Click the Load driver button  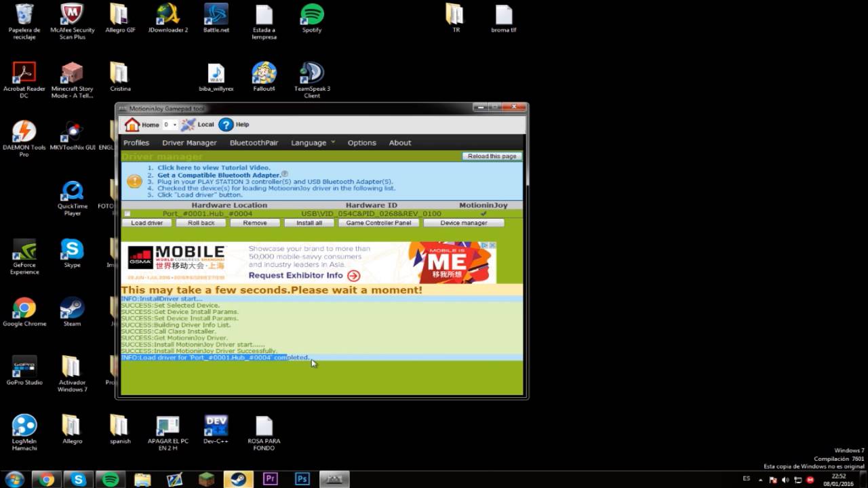pyautogui.click(x=147, y=222)
